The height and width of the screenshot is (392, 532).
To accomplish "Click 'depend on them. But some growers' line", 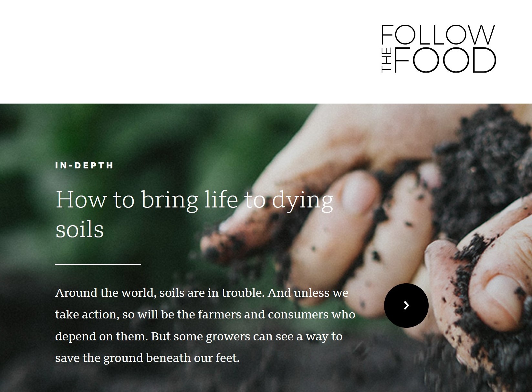I will coord(199,337).
